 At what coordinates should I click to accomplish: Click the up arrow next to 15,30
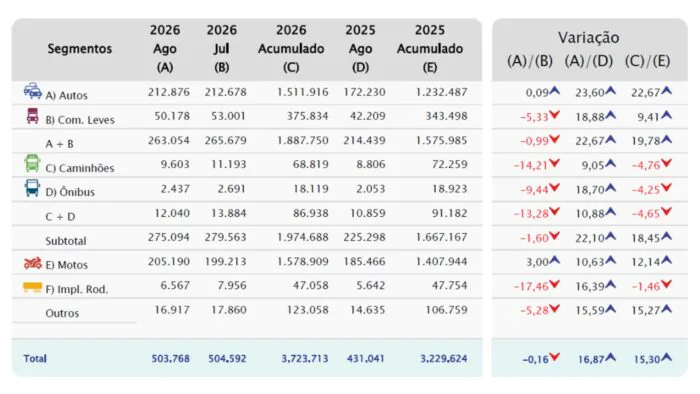point(666,357)
